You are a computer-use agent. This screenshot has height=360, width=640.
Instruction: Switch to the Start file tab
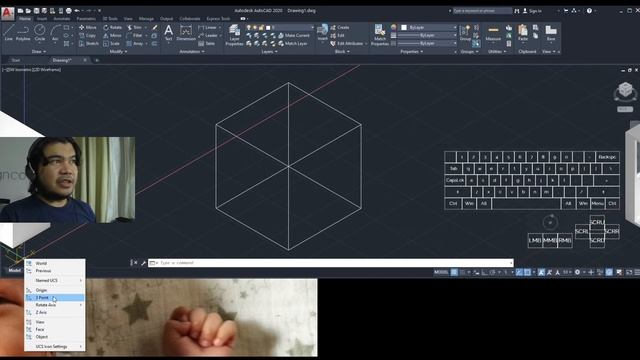coord(16,60)
